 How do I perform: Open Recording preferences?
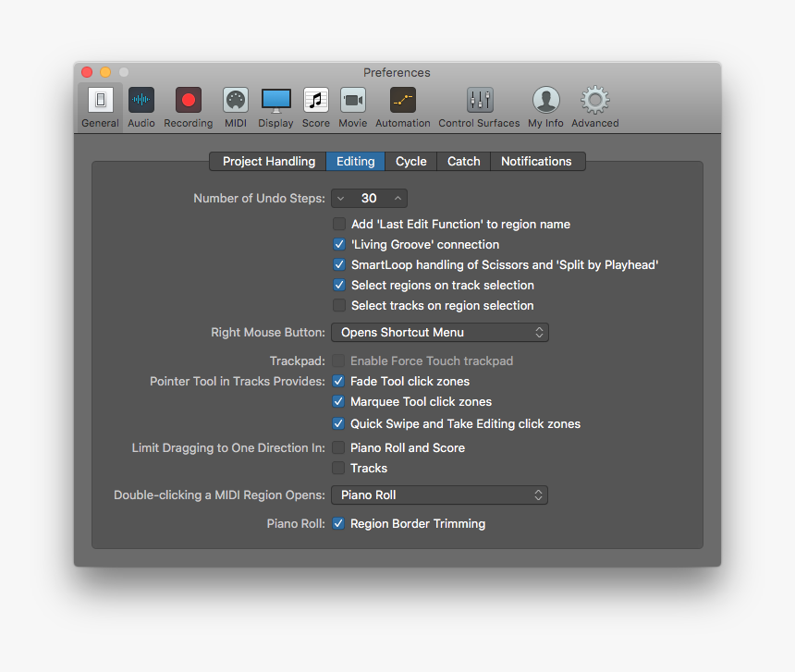tap(188, 102)
